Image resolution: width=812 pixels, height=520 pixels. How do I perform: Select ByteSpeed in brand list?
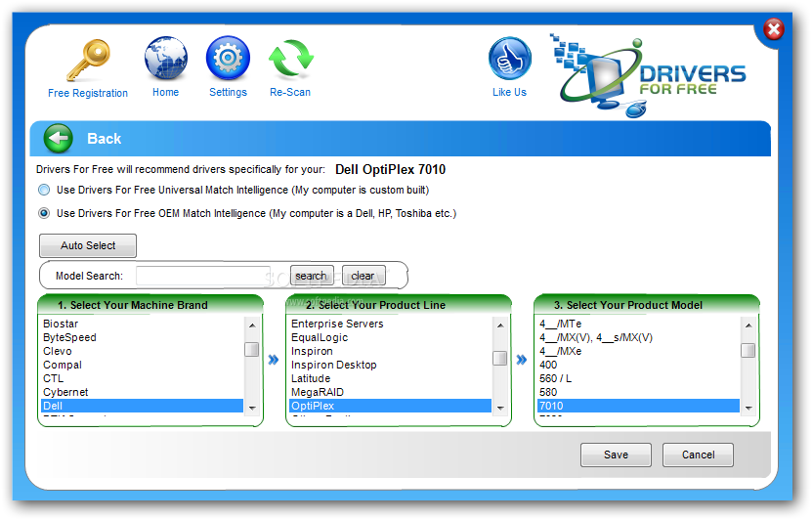click(x=142, y=337)
